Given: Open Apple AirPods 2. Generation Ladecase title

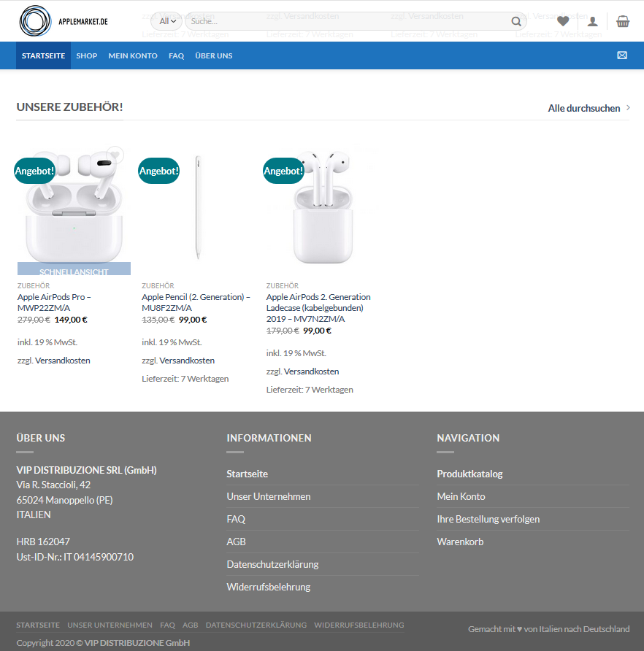Looking at the screenshot, I should coord(318,308).
